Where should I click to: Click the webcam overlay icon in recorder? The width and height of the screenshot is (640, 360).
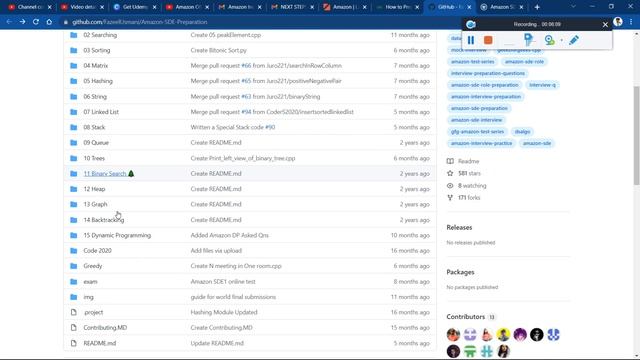pos(549,40)
